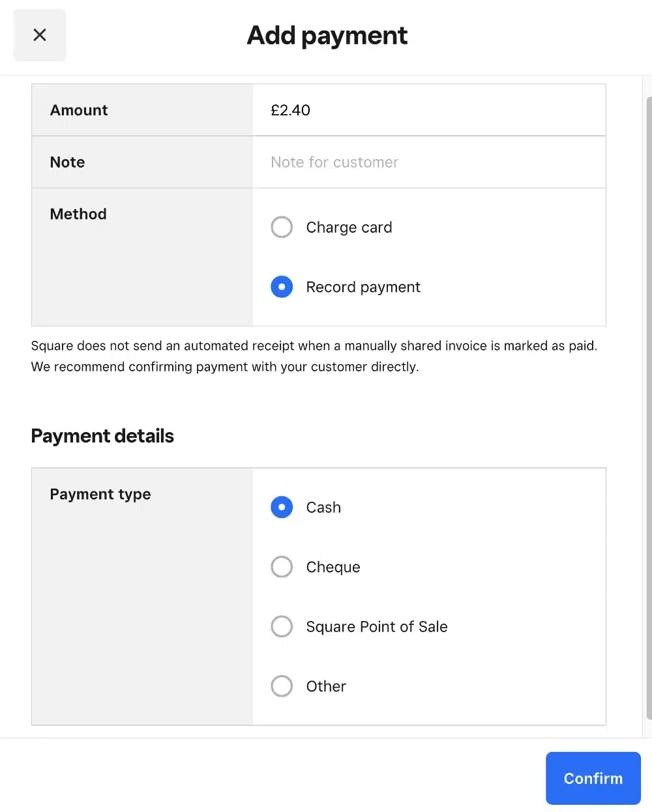
Task: Click the Payment details heading
Action: tap(102, 435)
